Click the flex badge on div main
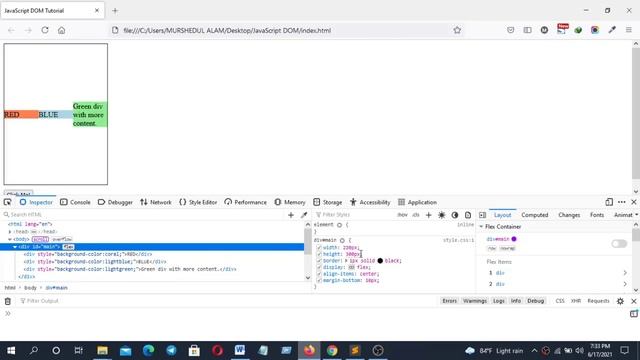 [x=68, y=247]
